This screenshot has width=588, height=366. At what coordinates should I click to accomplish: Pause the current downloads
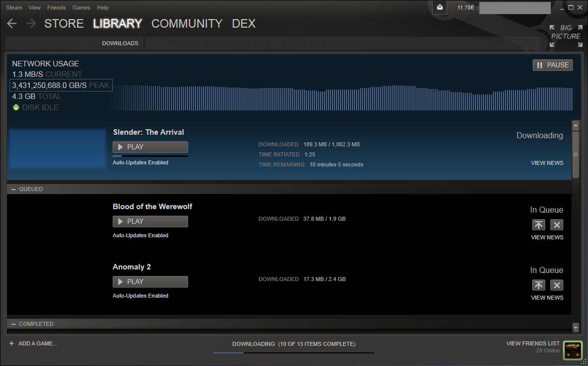(553, 65)
